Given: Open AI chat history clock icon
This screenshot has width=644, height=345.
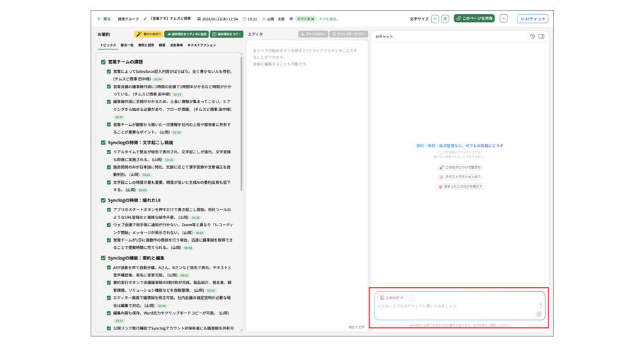Looking at the screenshot, I should (x=532, y=36).
